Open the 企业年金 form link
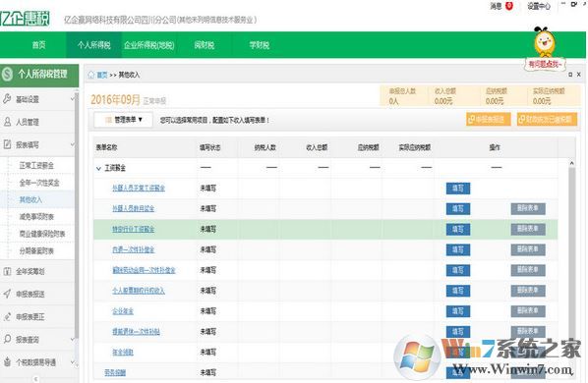588x383 pixels. (123, 311)
